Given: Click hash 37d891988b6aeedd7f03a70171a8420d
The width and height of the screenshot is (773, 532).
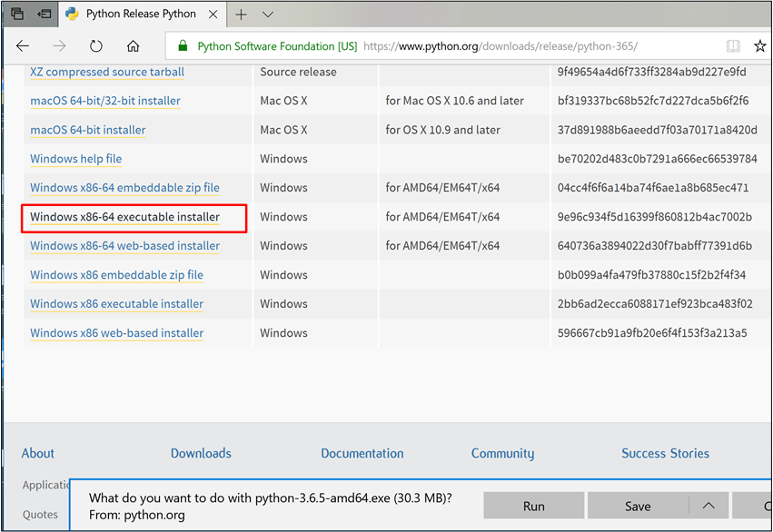Looking at the screenshot, I should click(x=657, y=130).
